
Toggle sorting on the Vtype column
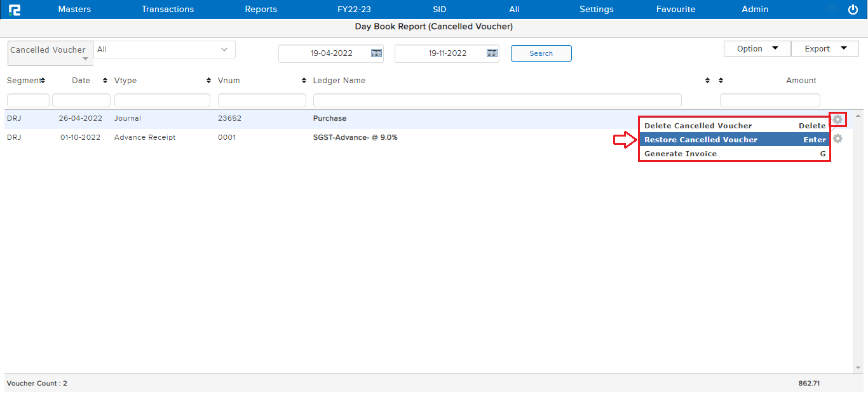(x=208, y=80)
